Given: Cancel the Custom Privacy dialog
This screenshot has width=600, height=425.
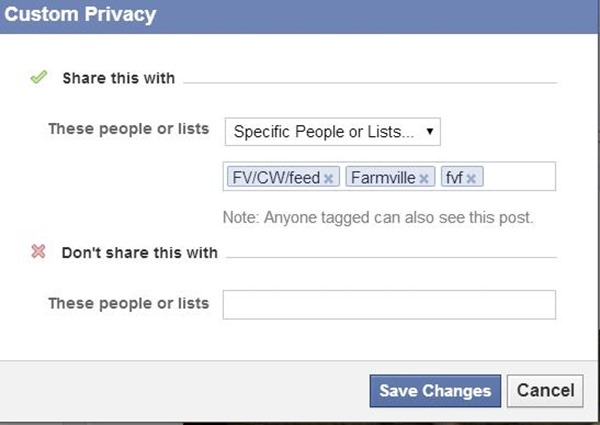Looking at the screenshot, I should [546, 390].
